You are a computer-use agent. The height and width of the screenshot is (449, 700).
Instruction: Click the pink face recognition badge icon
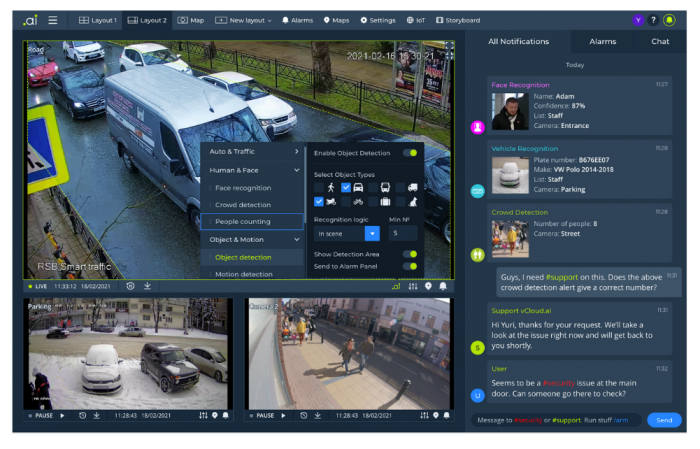pos(478,128)
